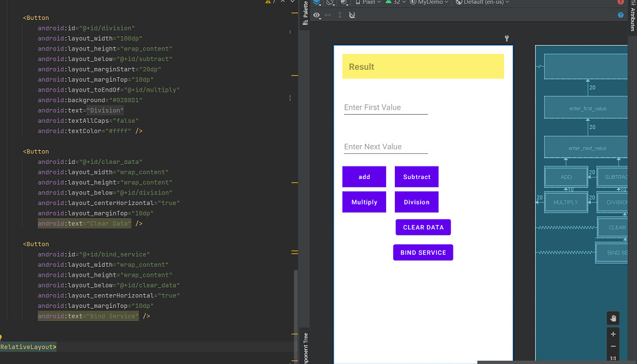Select the ADD box in blueprint
This screenshot has width=637, height=364.
click(x=566, y=177)
